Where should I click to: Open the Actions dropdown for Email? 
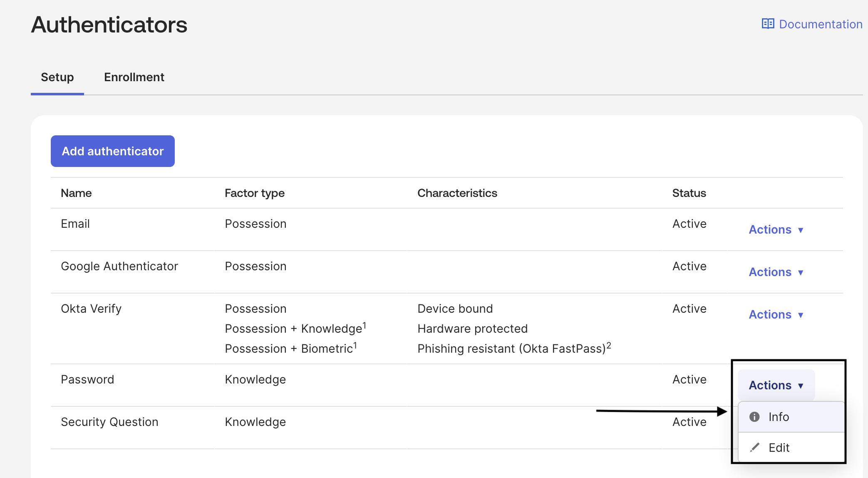[776, 229]
